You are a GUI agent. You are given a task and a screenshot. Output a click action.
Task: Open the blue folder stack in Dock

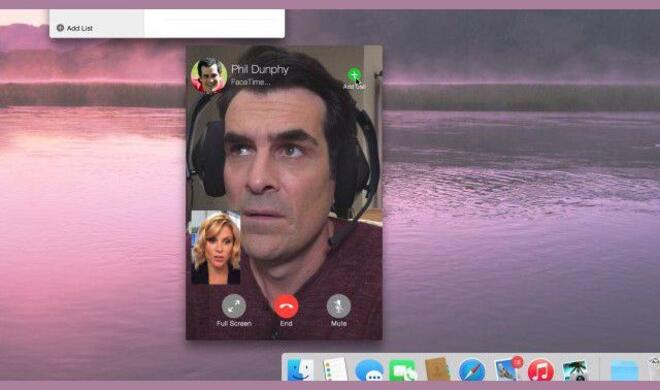point(624,371)
